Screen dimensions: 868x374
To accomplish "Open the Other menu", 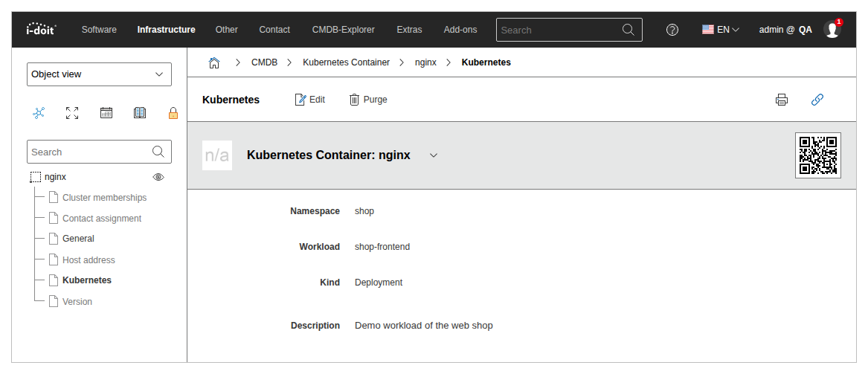I will click(x=226, y=30).
